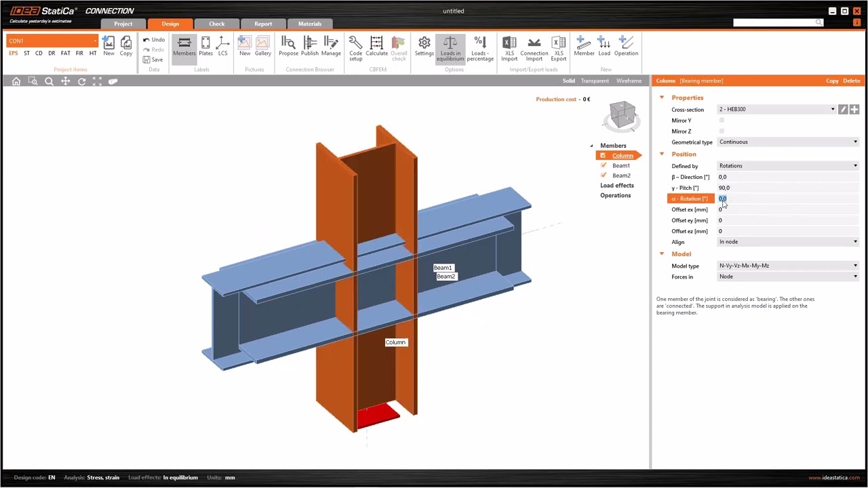Viewport: 868px width, 488px height.
Task: Run Calculate analysis
Action: pyautogui.click(x=376, y=46)
